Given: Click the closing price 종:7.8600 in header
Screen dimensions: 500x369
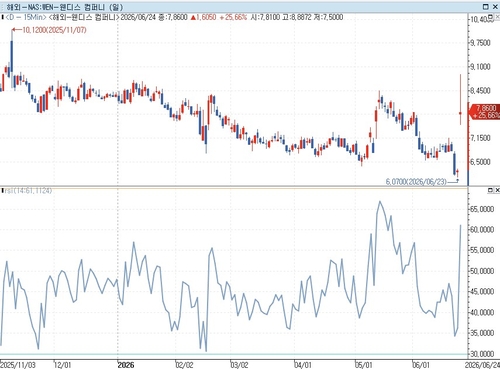Looking at the screenshot, I should 173,17.
